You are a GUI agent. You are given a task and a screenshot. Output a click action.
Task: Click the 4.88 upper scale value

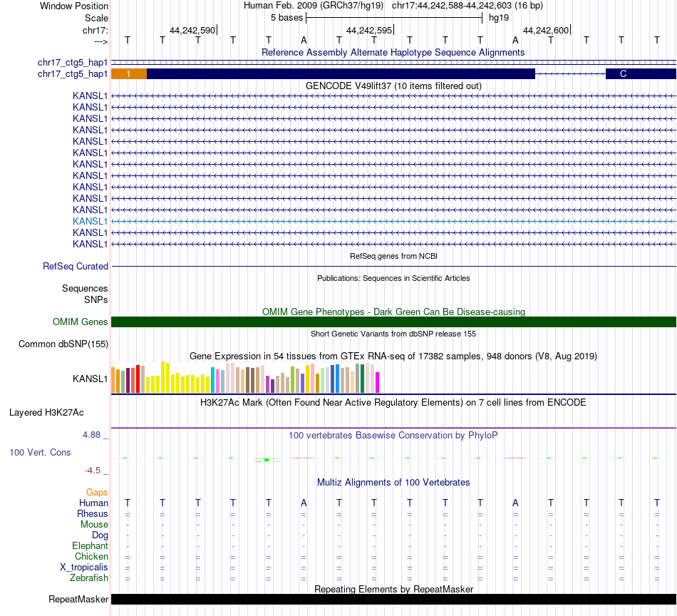[91, 435]
